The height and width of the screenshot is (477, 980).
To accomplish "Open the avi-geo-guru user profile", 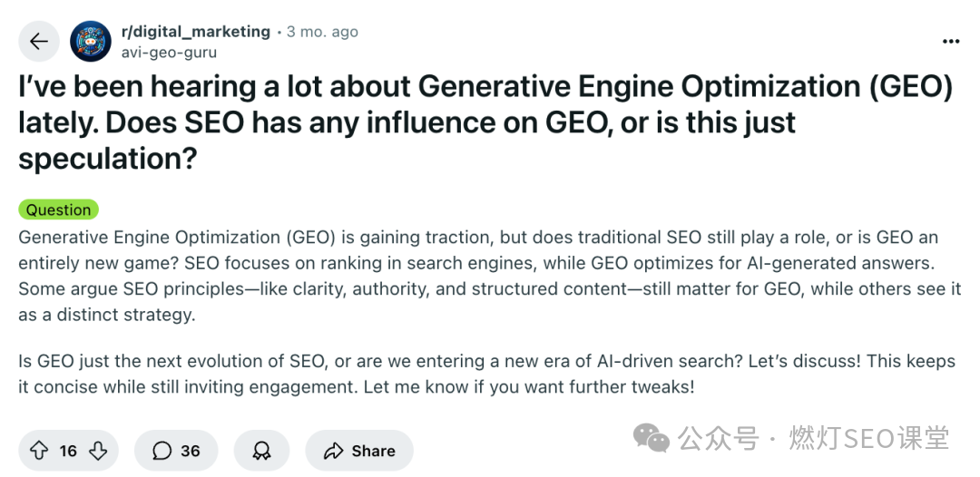I will 169,53.
